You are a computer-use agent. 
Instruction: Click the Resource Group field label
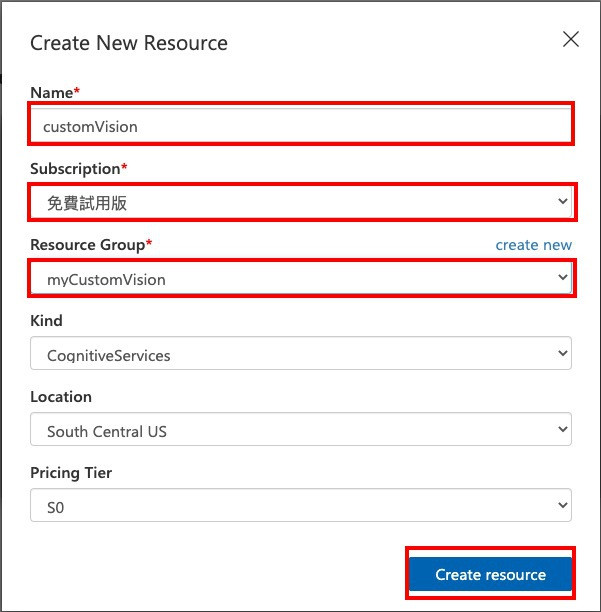tap(90, 245)
